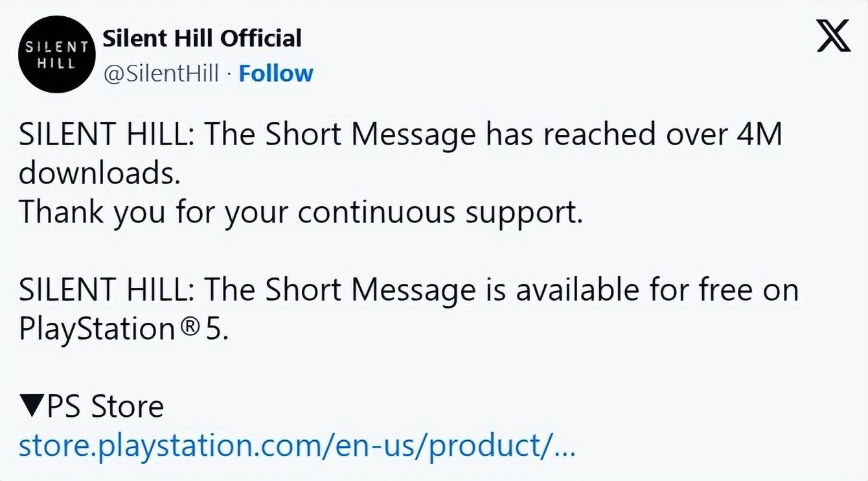Click the Silent Hill profile avatar
The height and width of the screenshot is (481, 868).
coord(57,54)
